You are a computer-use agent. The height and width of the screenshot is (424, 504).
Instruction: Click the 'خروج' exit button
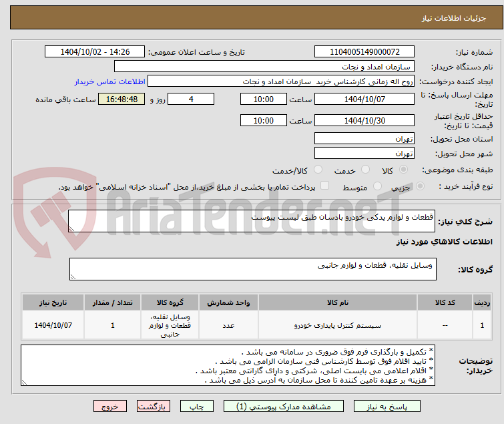point(110,407)
